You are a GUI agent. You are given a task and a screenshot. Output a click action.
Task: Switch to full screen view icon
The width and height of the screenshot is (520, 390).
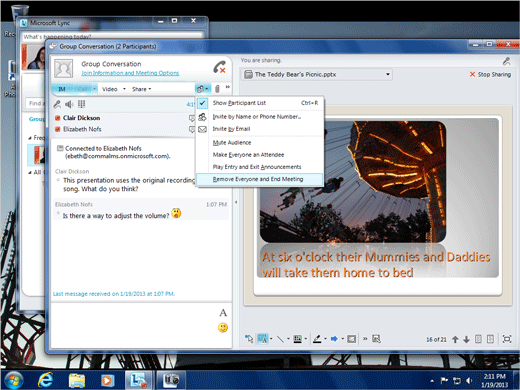[507, 339]
